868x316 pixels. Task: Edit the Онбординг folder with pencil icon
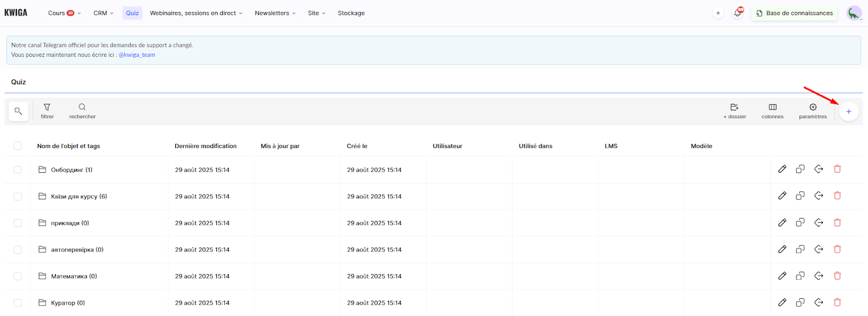point(782,169)
